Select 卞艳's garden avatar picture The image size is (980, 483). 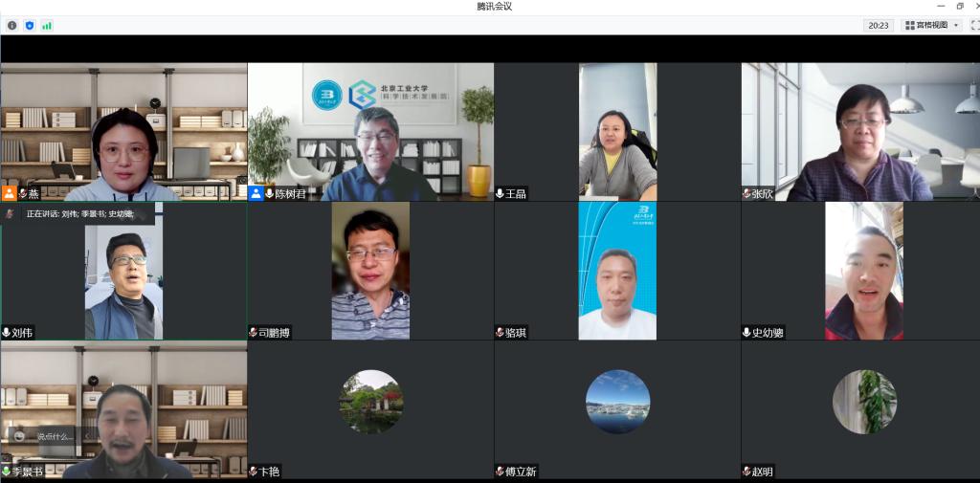(370, 402)
